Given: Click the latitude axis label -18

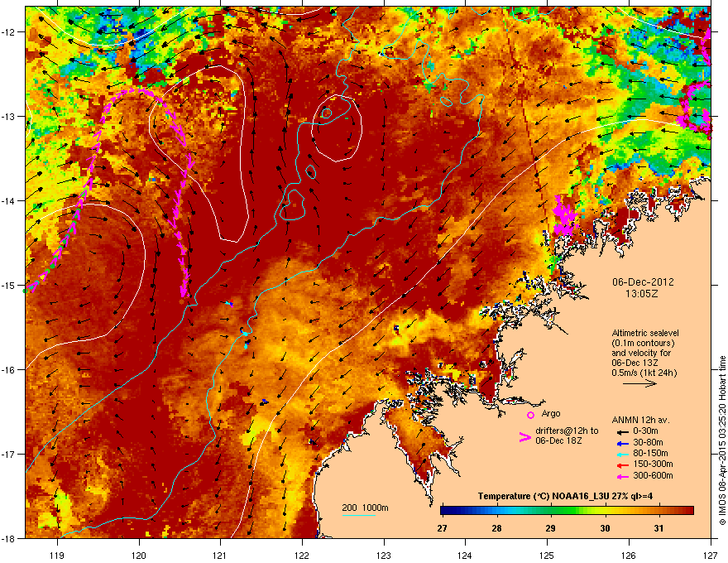Looking at the screenshot, I should tap(9, 538).
